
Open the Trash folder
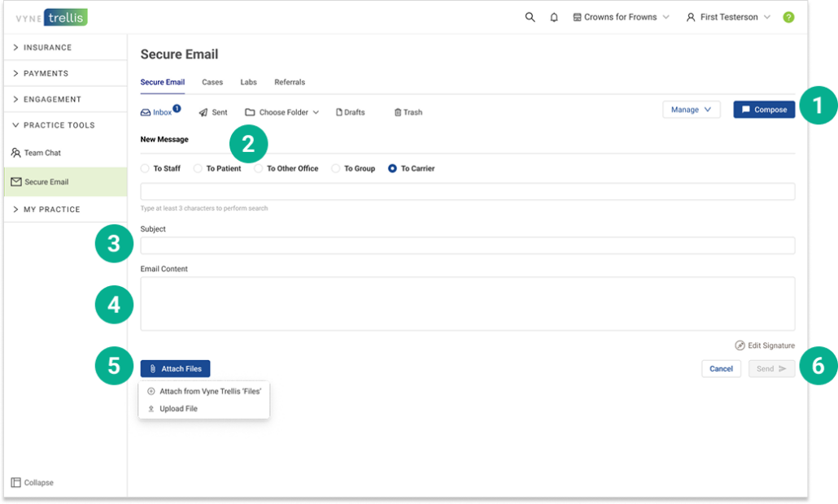click(x=408, y=113)
